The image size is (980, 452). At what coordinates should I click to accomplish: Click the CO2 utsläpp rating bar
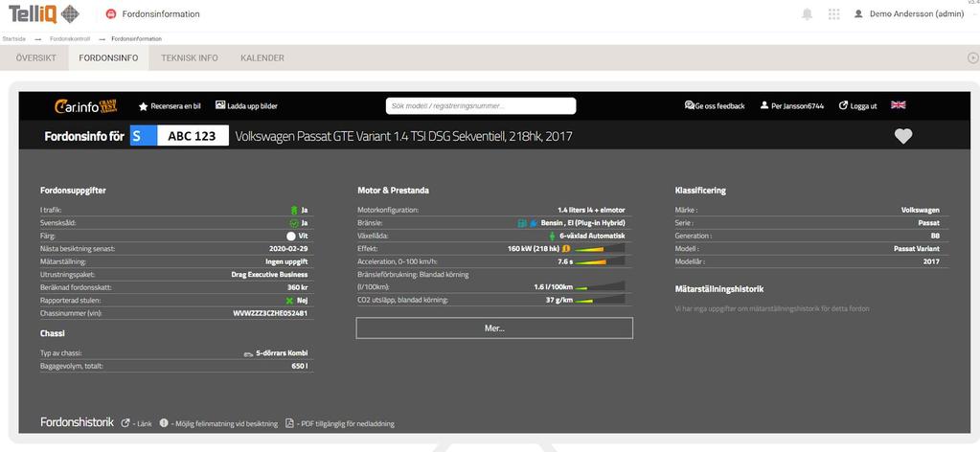600,300
